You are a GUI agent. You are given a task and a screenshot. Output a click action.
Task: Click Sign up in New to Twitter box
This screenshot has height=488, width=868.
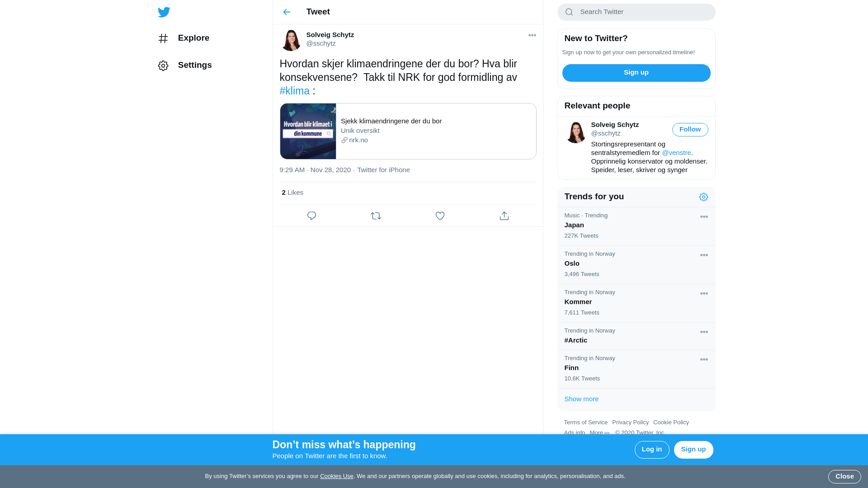[636, 73]
